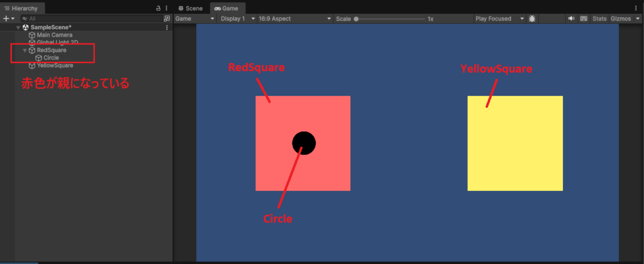
Task: Collapse the RedSquare tree arrow
Action: tap(25, 50)
